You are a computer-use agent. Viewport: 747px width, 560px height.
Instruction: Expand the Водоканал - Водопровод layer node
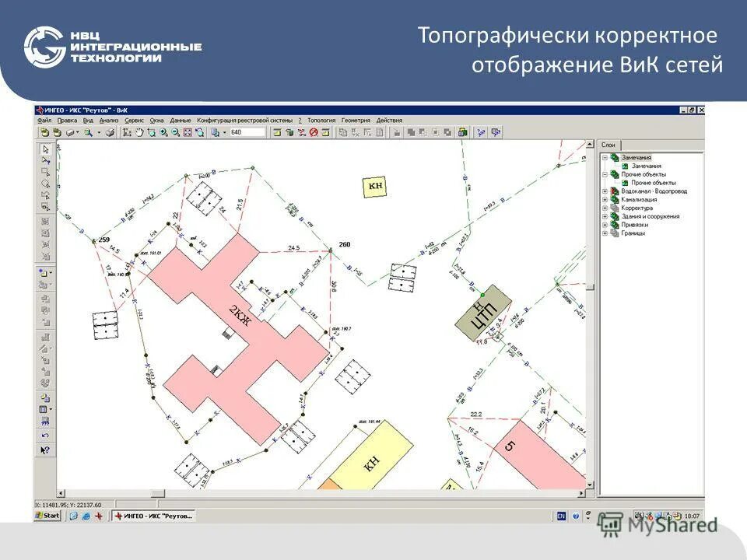click(x=605, y=191)
